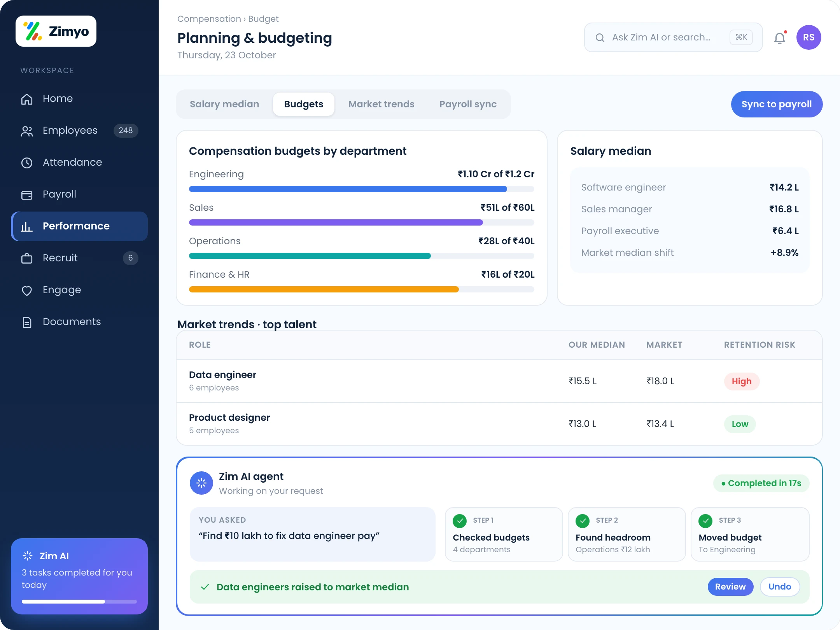Viewport: 840px width, 630px height.
Task: Click the Recruit briefcase icon
Action: (27, 258)
